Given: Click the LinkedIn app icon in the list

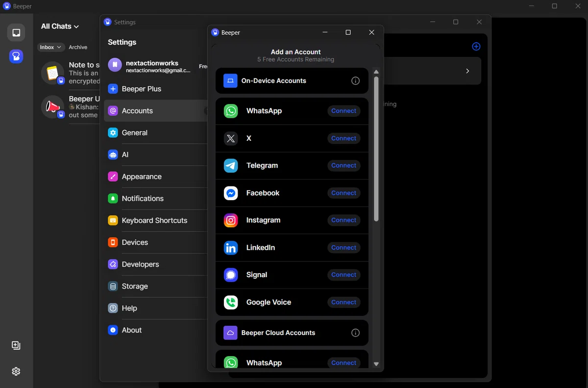Looking at the screenshot, I should [231, 248].
